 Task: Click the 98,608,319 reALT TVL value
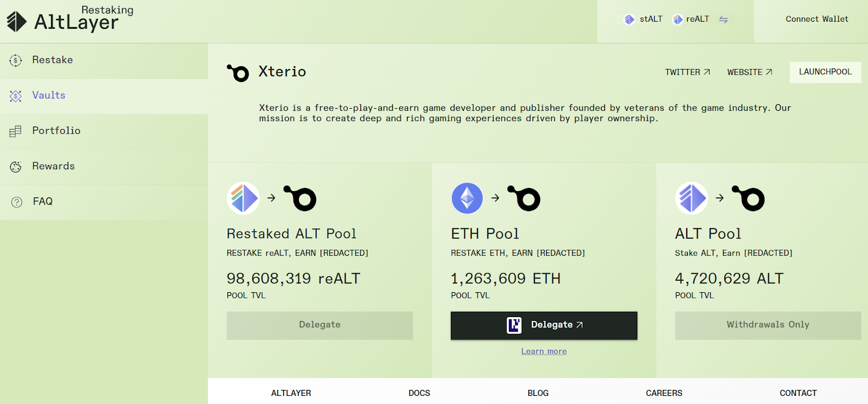pos(293,279)
